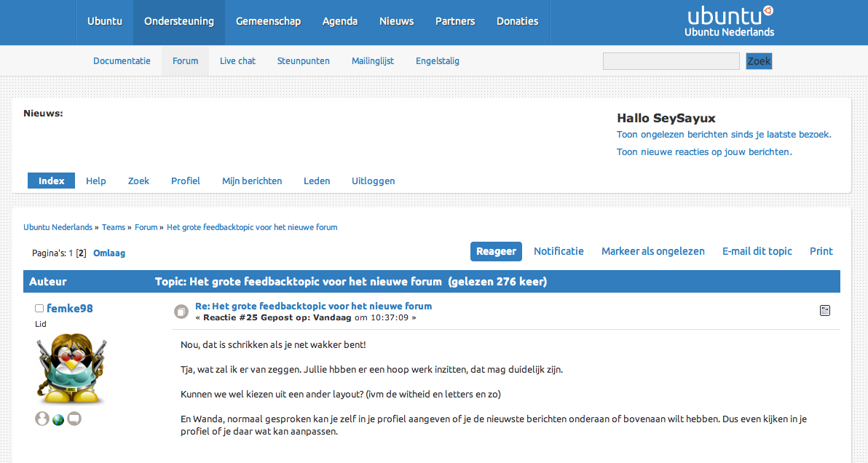Screen dimensions: 868x463
Task: Open Zoek in the forum menu
Action: (138, 181)
